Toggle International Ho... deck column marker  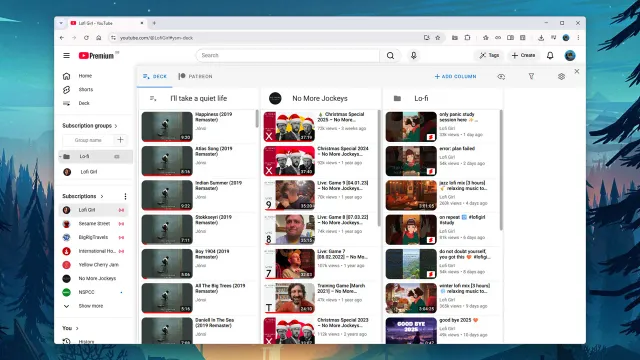click(x=121, y=251)
